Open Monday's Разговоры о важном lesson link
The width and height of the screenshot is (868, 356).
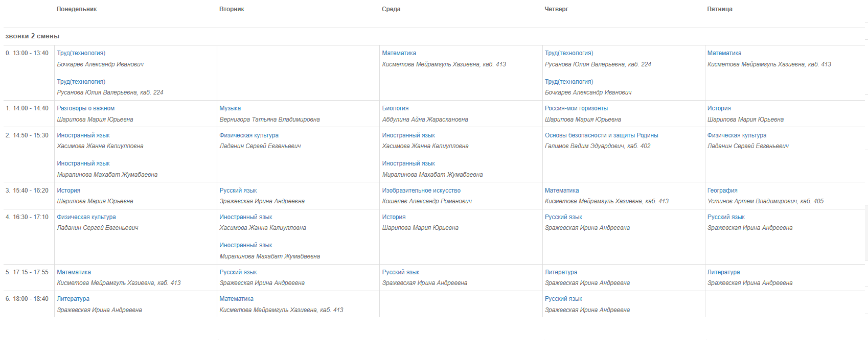(86, 108)
